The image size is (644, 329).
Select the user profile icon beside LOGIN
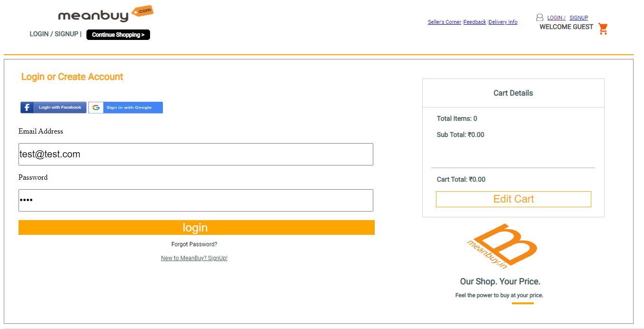pos(540,18)
